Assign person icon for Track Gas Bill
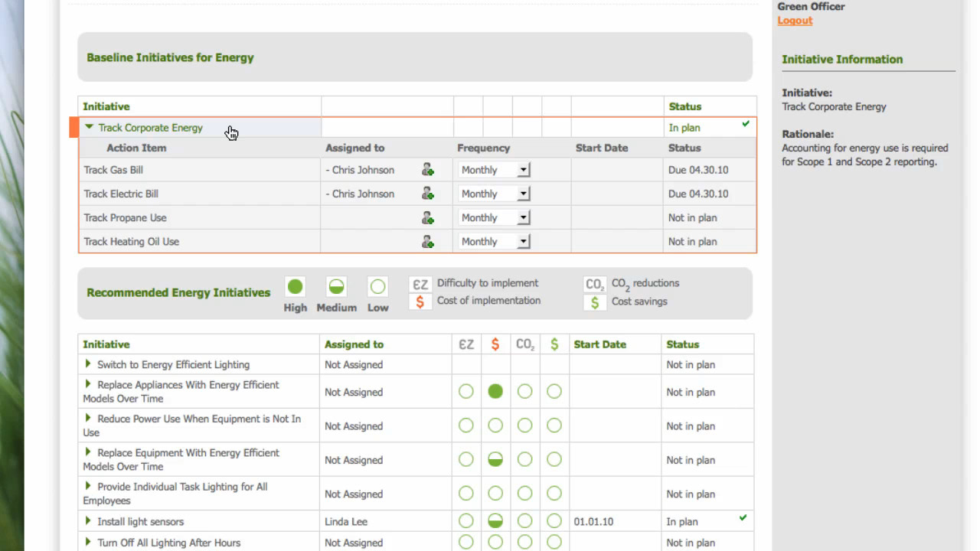980x551 pixels. click(x=428, y=170)
